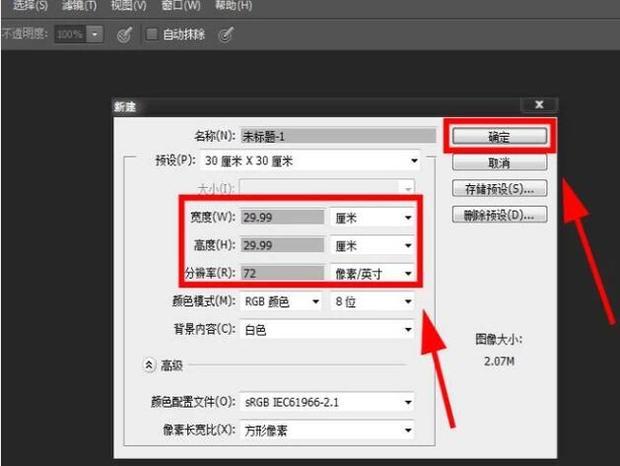Click the 宽度(W) value field

tap(282, 217)
